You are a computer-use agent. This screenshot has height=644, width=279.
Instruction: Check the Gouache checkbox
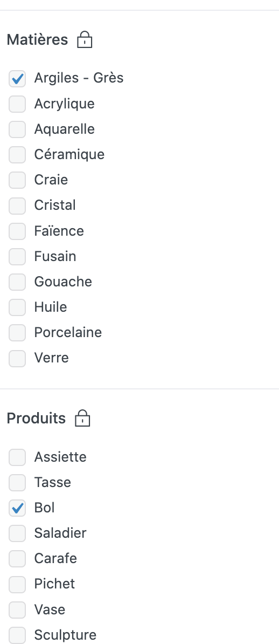click(17, 282)
